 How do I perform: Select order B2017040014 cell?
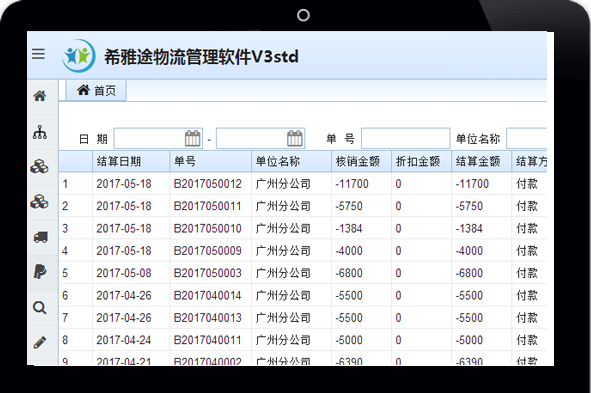[x=211, y=295]
